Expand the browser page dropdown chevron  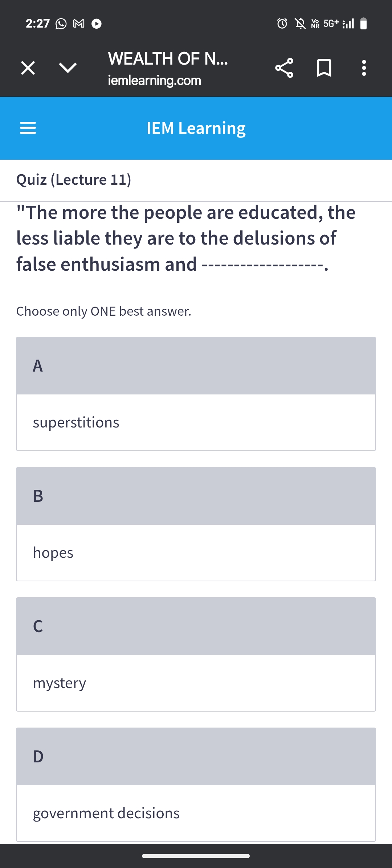(68, 68)
